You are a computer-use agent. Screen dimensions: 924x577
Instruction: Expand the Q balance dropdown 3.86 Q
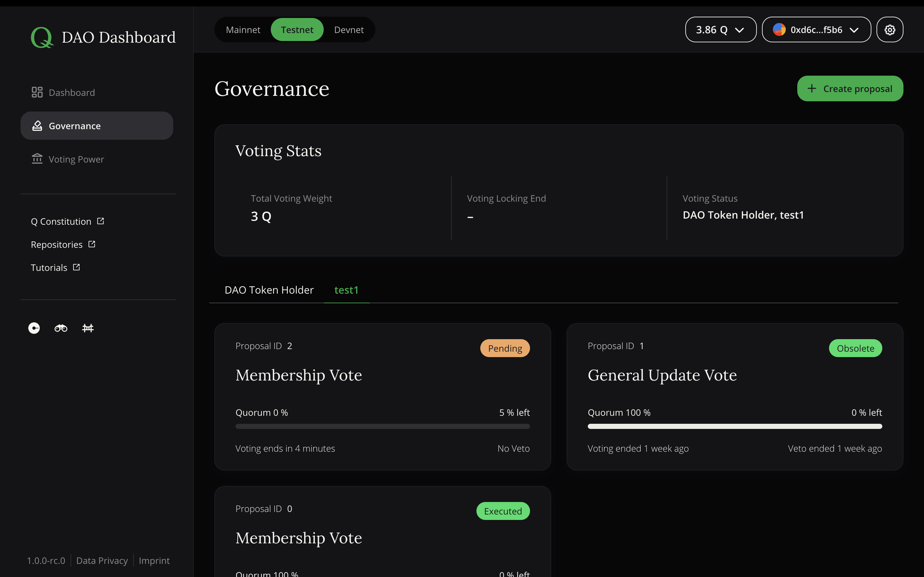point(721,29)
